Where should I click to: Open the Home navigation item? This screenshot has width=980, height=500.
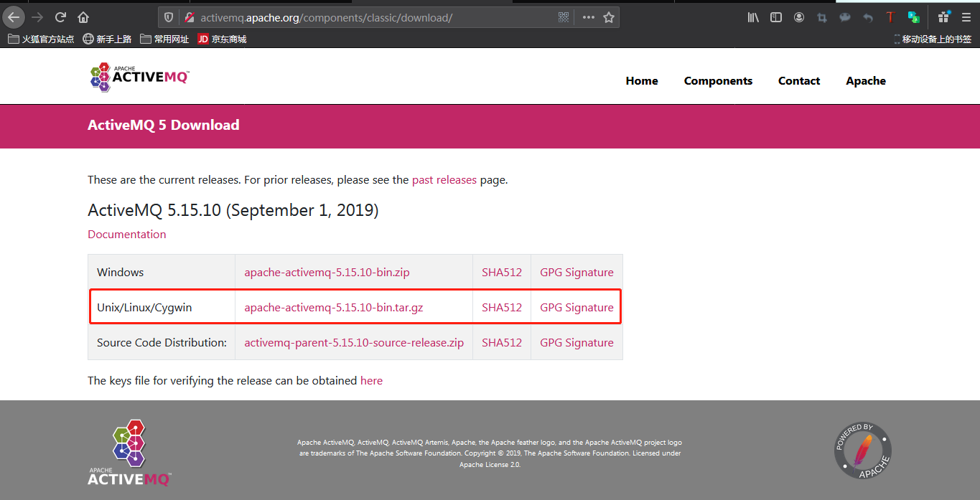[642, 81]
